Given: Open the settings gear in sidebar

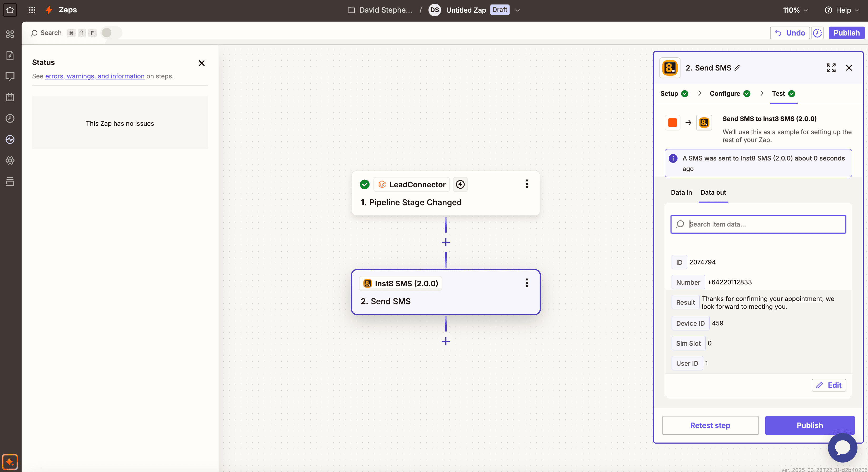Looking at the screenshot, I should [x=10, y=160].
